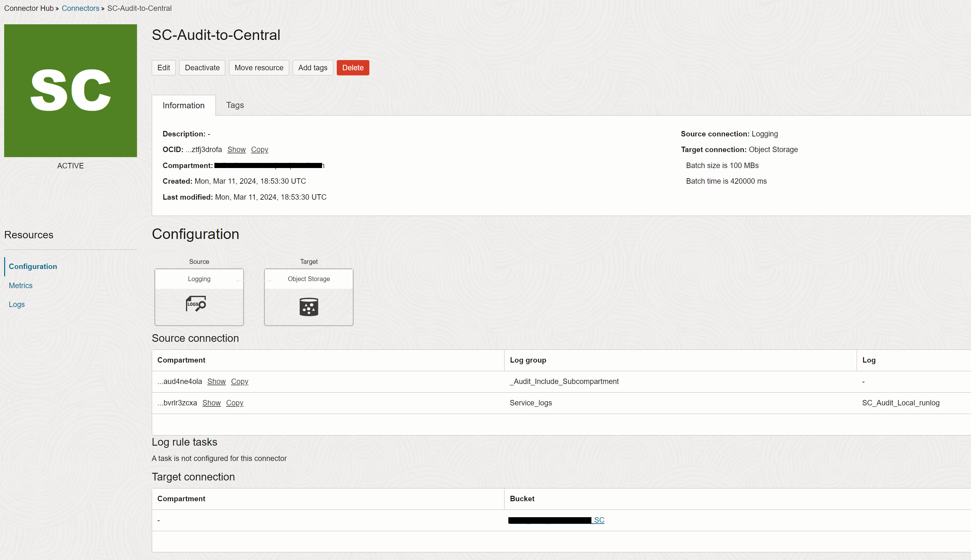Switch to the Tags tab

[x=235, y=105]
